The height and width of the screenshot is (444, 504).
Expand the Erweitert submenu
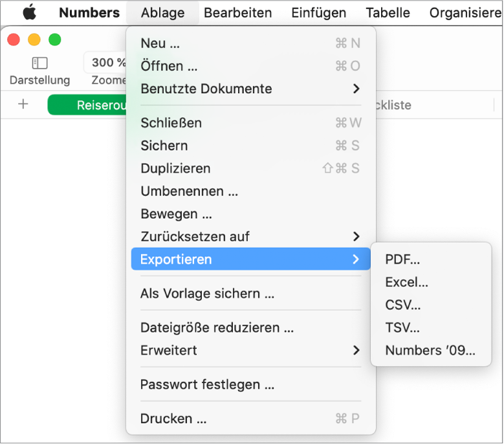[251, 350]
